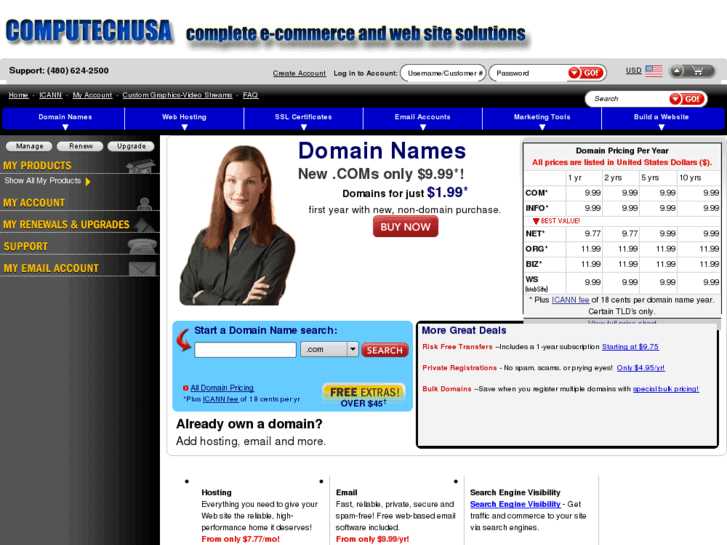Open the Search Engine Visibility link
727x545 pixels.
tap(515, 504)
